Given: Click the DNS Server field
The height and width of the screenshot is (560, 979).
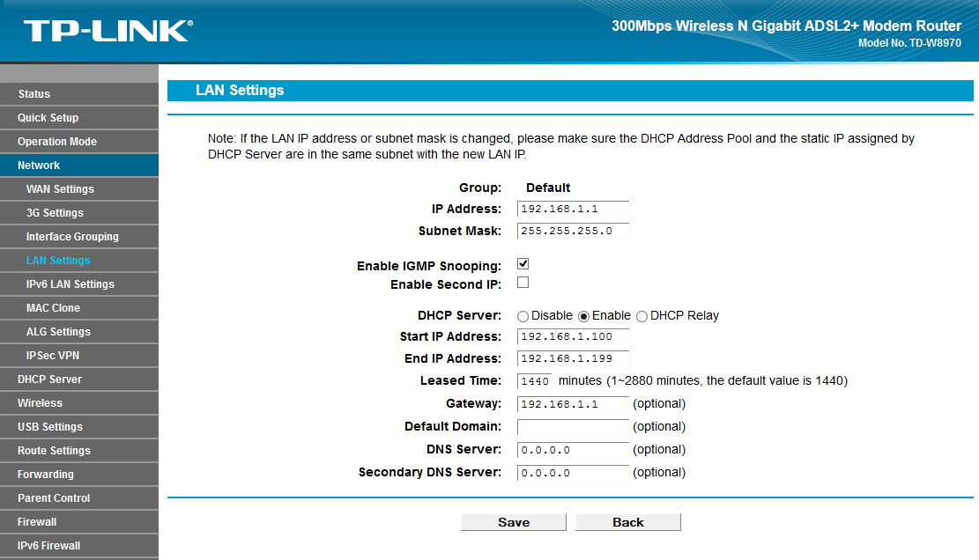Looking at the screenshot, I should (573, 450).
